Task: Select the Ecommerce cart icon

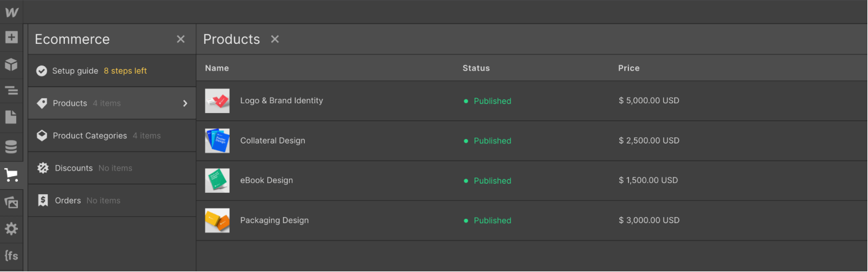Action: point(11,175)
